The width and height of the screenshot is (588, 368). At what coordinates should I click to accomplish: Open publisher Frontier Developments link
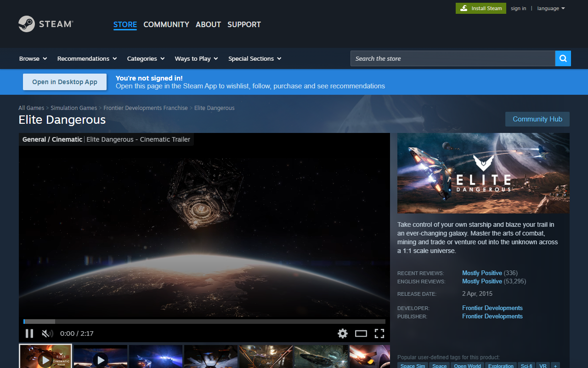[492, 316]
